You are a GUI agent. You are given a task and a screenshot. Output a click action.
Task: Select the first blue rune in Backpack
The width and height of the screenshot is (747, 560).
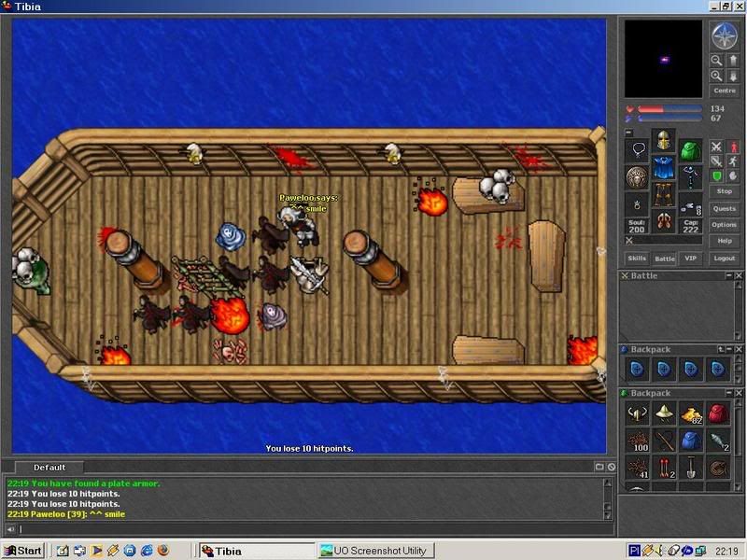637,369
